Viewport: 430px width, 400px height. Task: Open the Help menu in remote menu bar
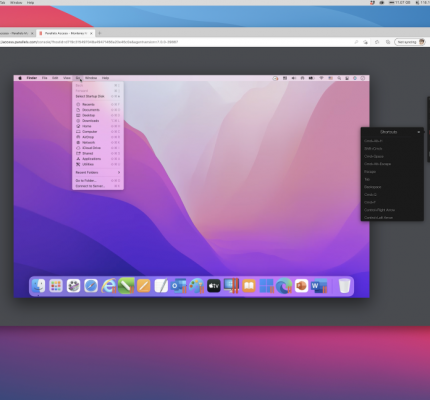point(105,78)
